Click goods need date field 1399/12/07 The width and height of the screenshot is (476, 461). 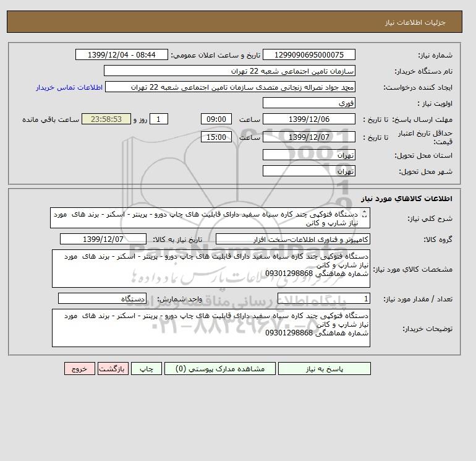point(103,239)
